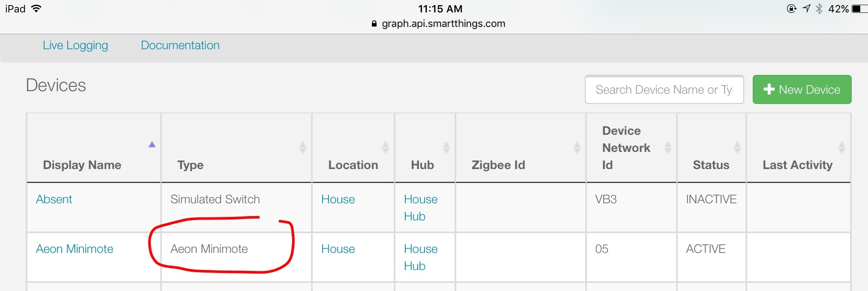Open the House Hub link for Aeon Minimote
The width and height of the screenshot is (868, 291).
[420, 257]
